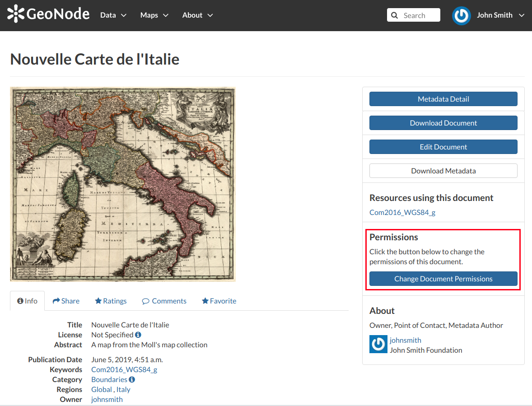Switch to the Info tab

pyautogui.click(x=27, y=301)
